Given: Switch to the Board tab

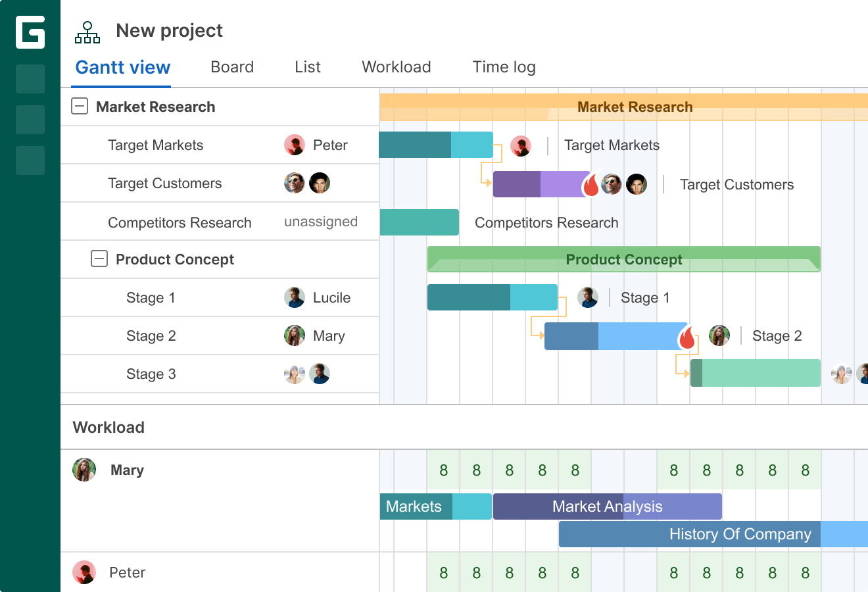Looking at the screenshot, I should pos(232,66).
